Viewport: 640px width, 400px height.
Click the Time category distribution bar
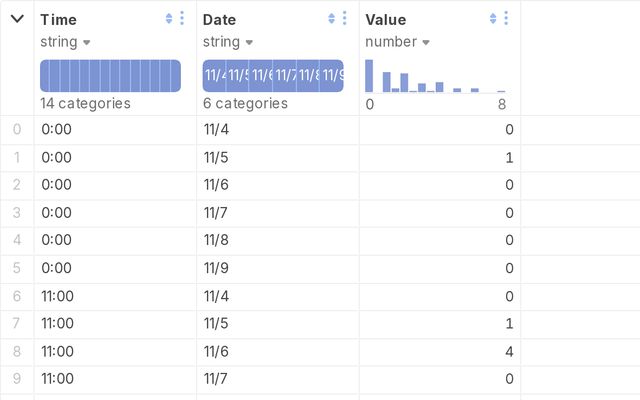(110, 76)
